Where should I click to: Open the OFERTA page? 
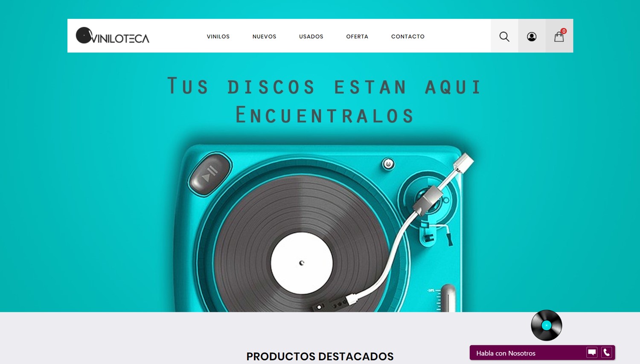point(357,36)
